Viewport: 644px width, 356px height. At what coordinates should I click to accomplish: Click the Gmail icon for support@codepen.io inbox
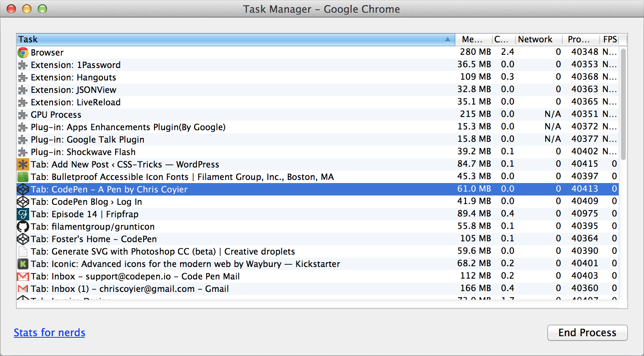[23, 276]
